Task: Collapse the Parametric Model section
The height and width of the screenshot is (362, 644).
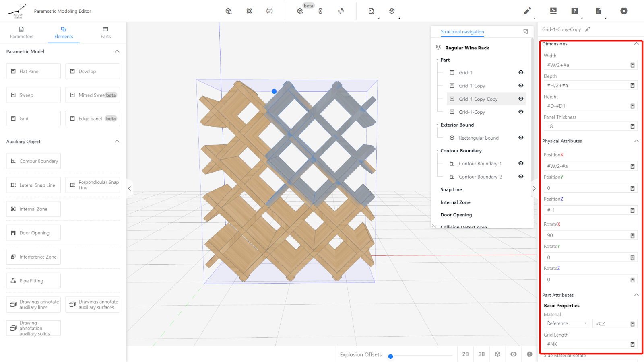Action: [117, 51]
